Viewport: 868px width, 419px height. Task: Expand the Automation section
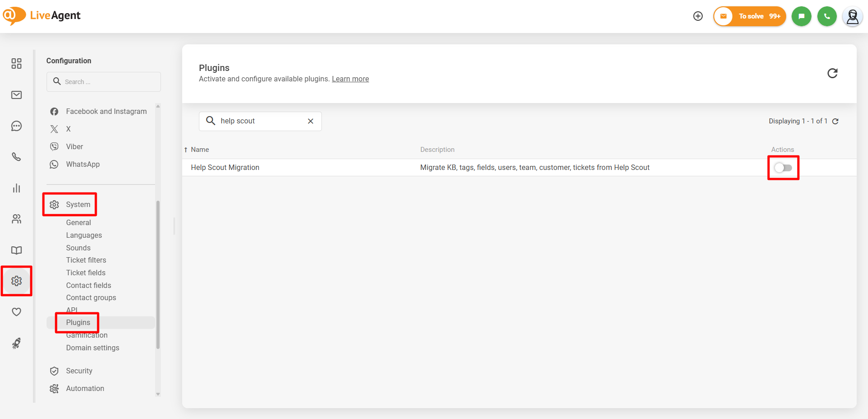pos(85,389)
